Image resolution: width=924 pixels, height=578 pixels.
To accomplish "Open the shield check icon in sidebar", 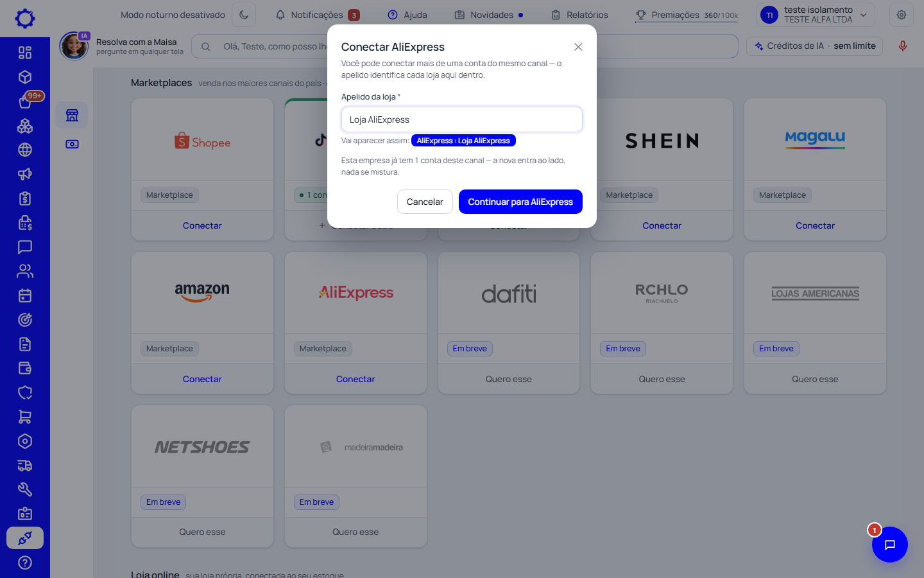I will pyautogui.click(x=25, y=392).
